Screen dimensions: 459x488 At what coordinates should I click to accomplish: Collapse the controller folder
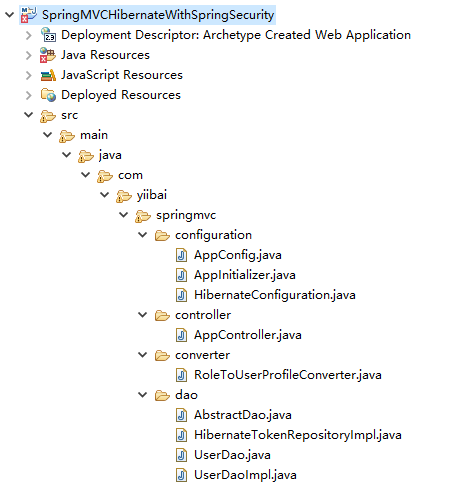(x=143, y=315)
